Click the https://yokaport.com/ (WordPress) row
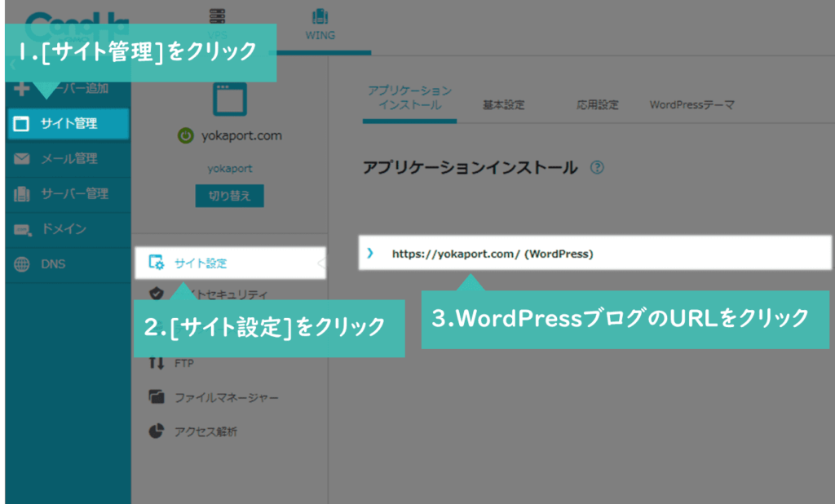The image size is (835, 504). (594, 253)
